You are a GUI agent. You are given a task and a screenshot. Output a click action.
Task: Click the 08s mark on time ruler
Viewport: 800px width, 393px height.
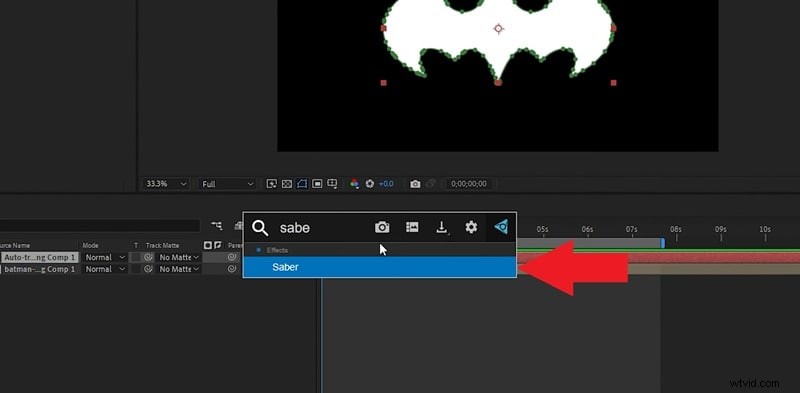pos(676,230)
